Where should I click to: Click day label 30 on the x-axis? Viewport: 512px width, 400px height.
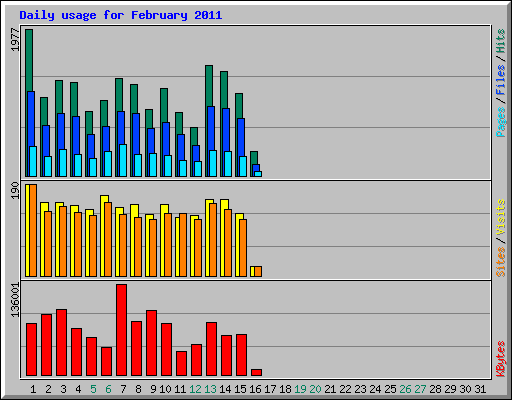pyautogui.click(x=465, y=389)
